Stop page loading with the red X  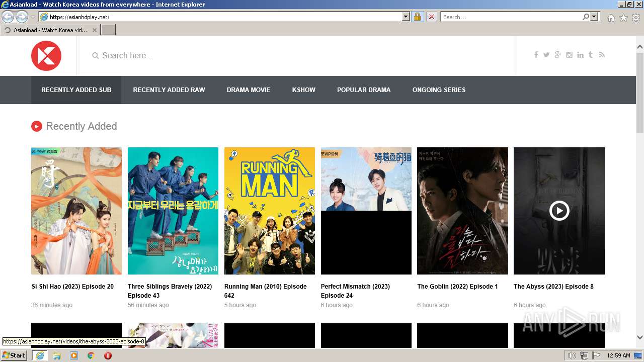(x=431, y=17)
